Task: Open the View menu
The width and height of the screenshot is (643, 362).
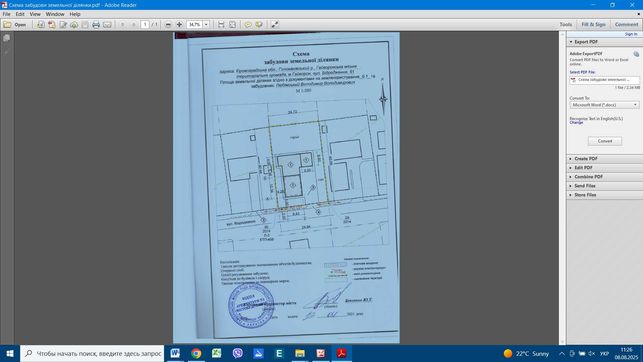Action: pyautogui.click(x=35, y=14)
